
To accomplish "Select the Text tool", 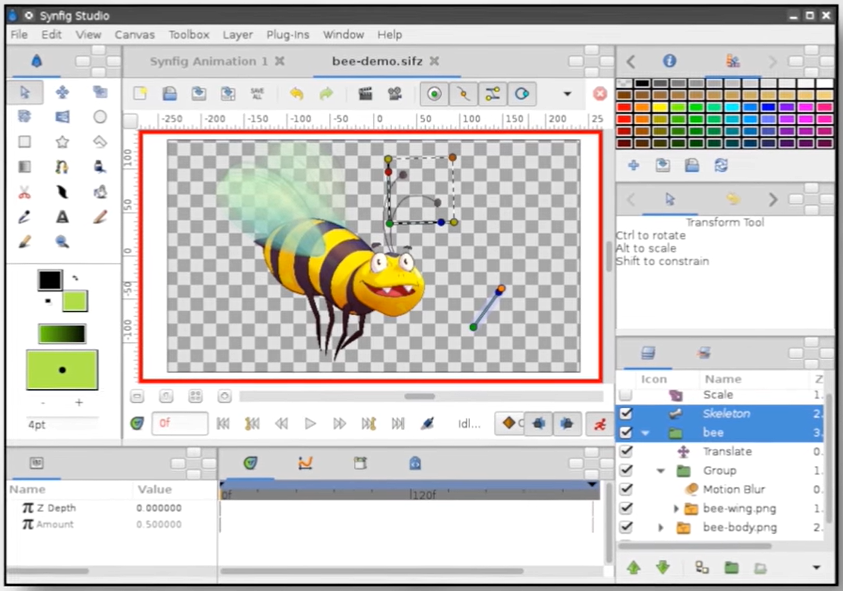I will pos(62,217).
